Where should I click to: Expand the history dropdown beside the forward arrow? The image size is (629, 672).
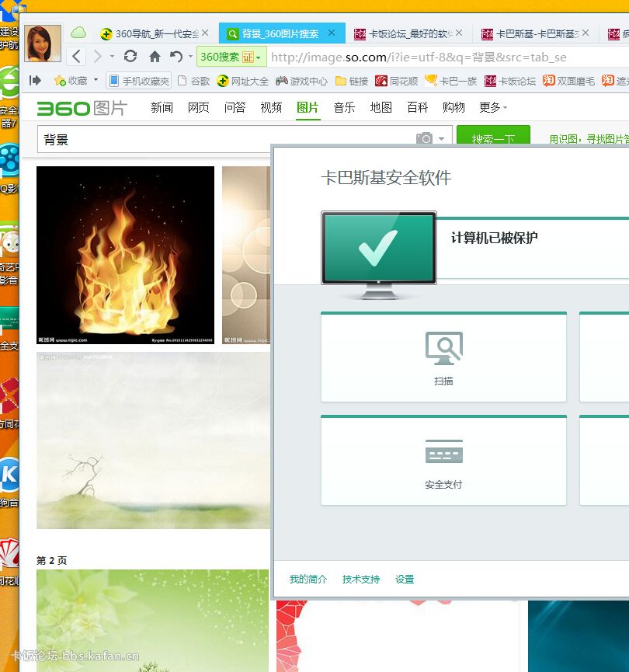(112, 57)
